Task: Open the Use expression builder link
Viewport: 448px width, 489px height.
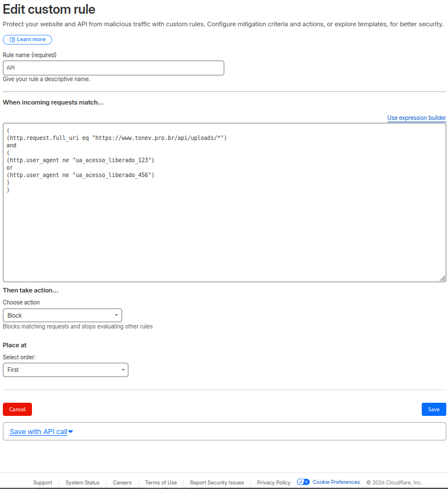Action: (416, 118)
